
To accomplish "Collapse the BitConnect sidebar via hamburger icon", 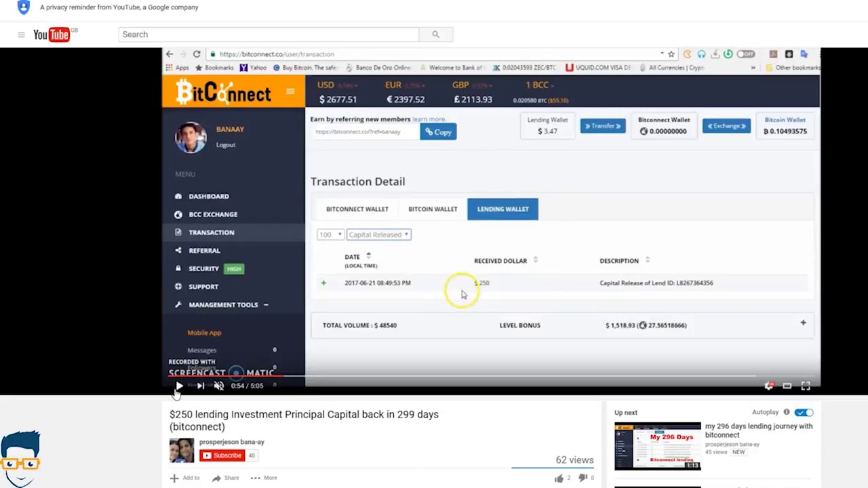I will click(x=290, y=91).
